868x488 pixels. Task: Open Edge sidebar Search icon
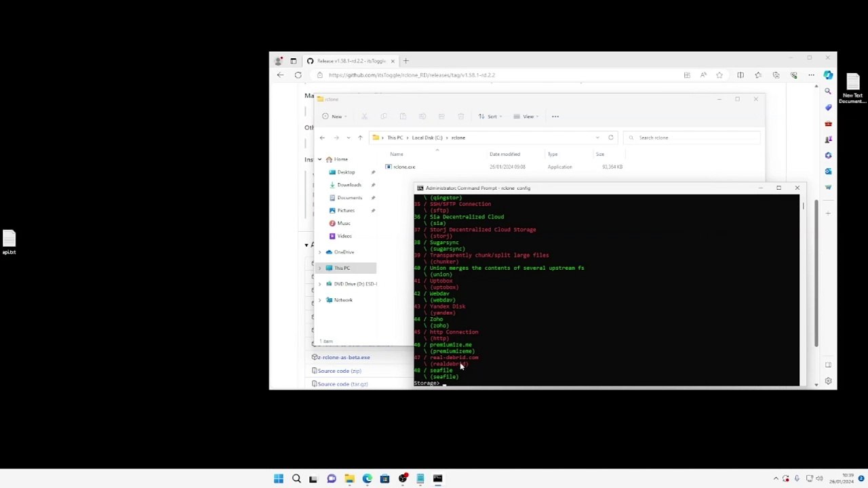[828, 91]
